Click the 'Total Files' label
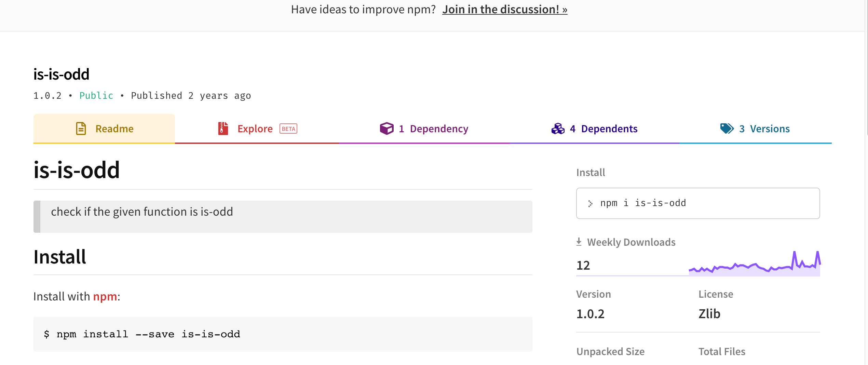 722,351
